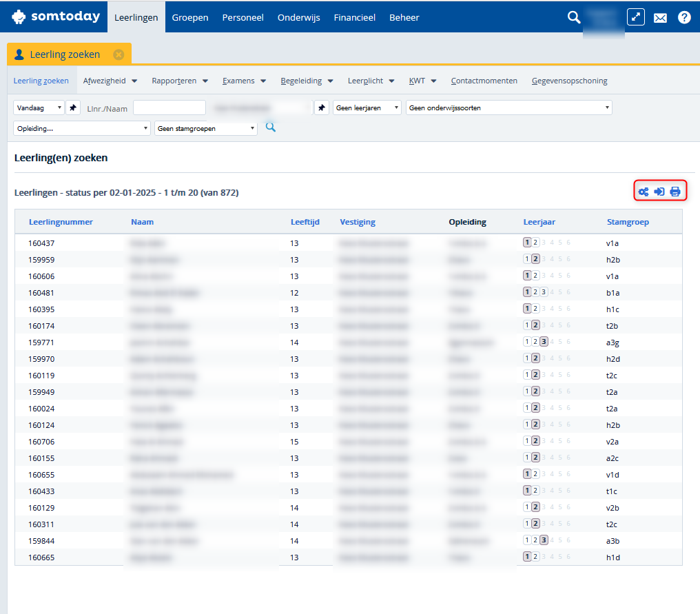Export the student list with the arrow icon
Image resolution: width=700 pixels, height=614 pixels.
[x=659, y=192]
